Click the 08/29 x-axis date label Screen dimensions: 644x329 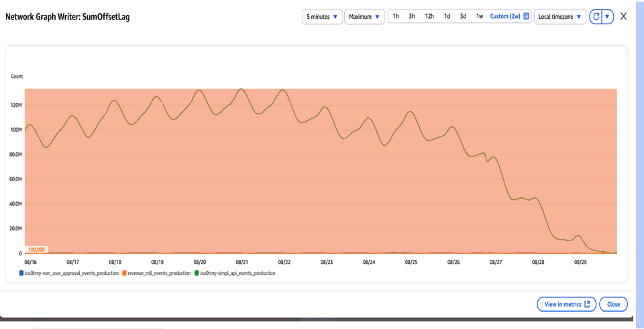point(580,262)
